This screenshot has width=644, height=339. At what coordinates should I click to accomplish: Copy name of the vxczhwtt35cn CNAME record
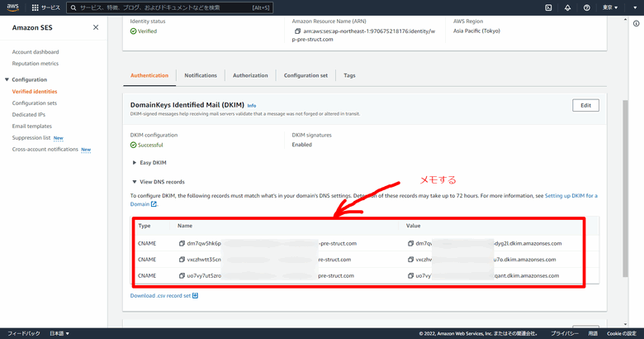point(182,260)
